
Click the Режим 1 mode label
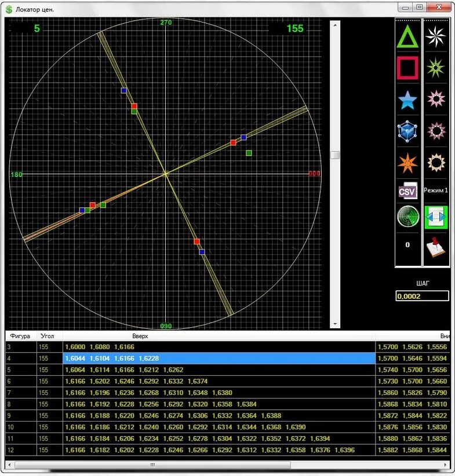[x=435, y=191]
